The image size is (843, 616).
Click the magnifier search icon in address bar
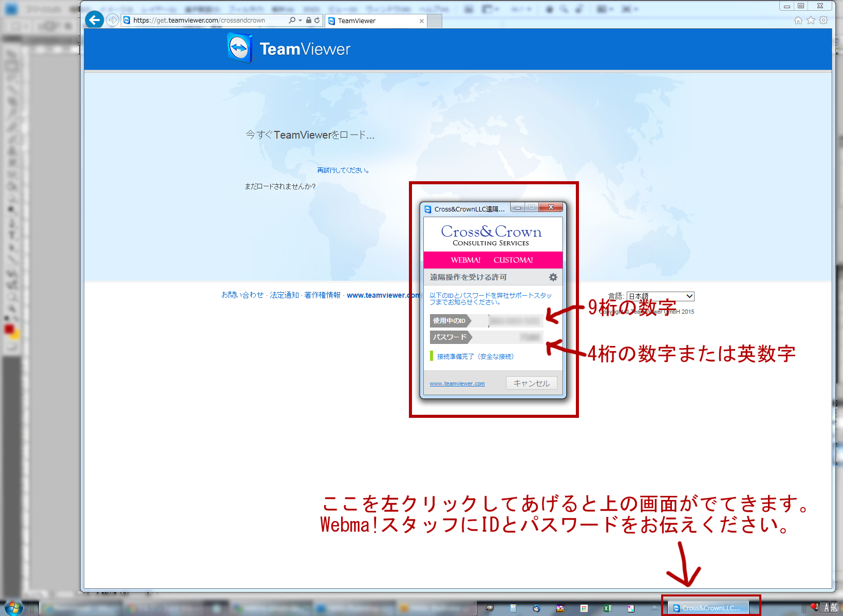tap(292, 20)
